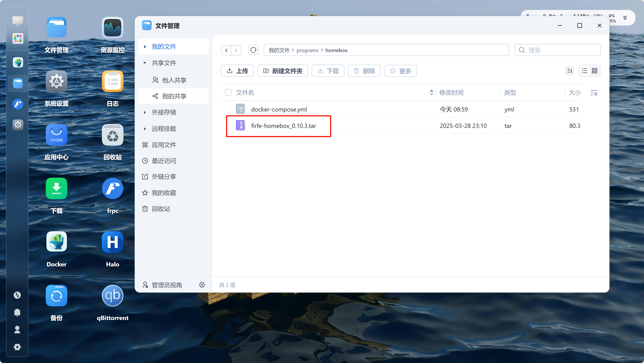Toggle sorting arrows on 文件名 column
Viewport: 644px width, 363px height.
431,92
